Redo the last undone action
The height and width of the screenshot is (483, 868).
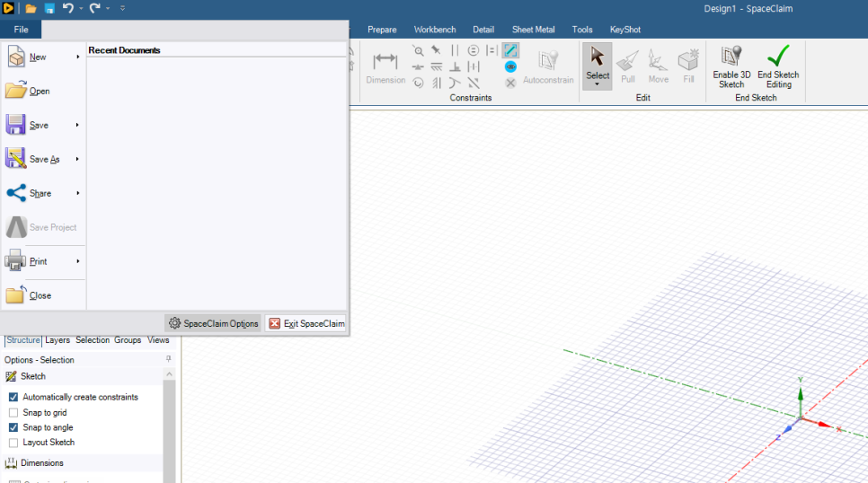click(x=95, y=8)
